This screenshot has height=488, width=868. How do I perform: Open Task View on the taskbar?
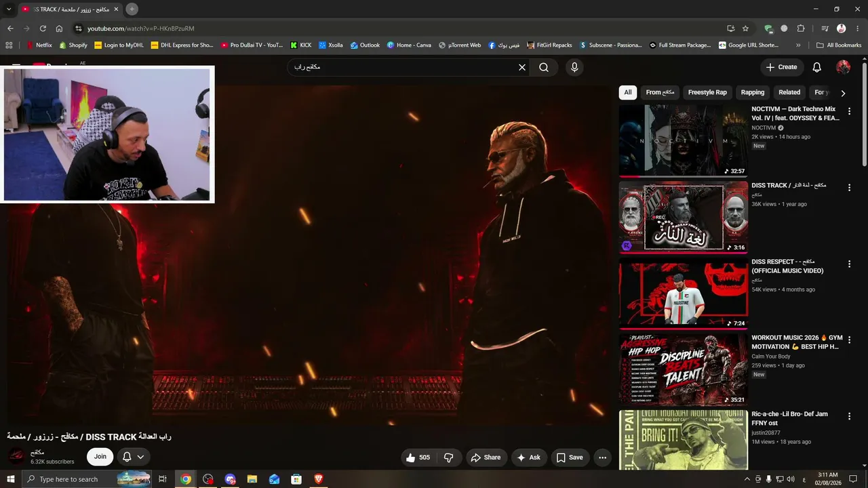pyautogui.click(x=163, y=479)
